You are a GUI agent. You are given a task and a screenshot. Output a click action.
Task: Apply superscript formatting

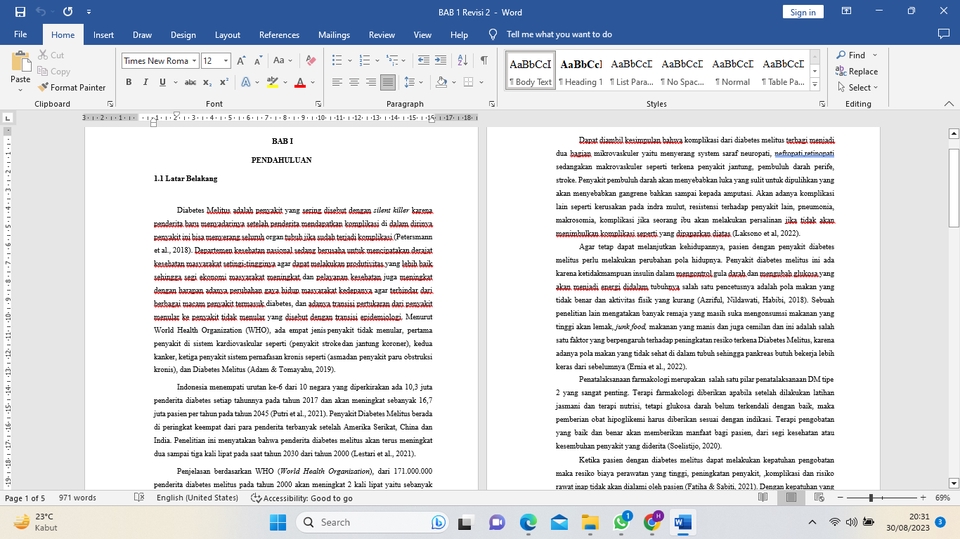[x=223, y=82]
